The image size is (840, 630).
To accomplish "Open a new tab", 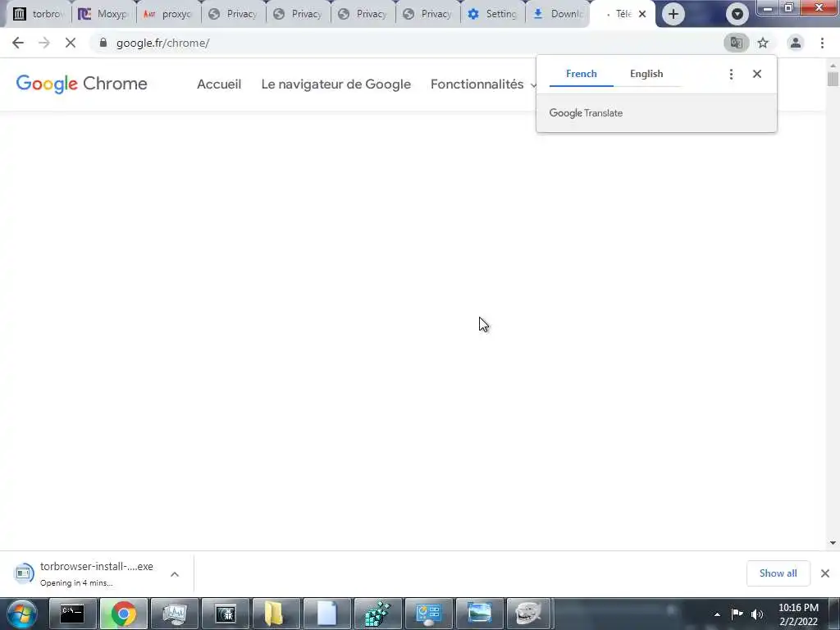I will 673,14.
